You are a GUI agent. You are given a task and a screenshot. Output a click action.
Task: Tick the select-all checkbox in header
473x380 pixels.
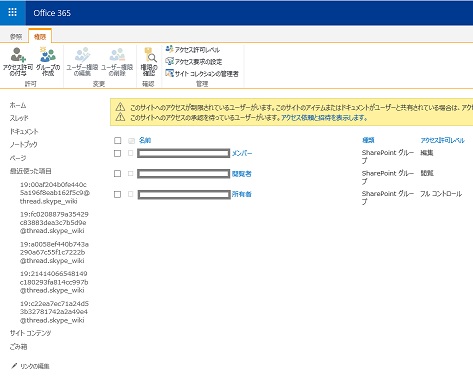[117, 140]
